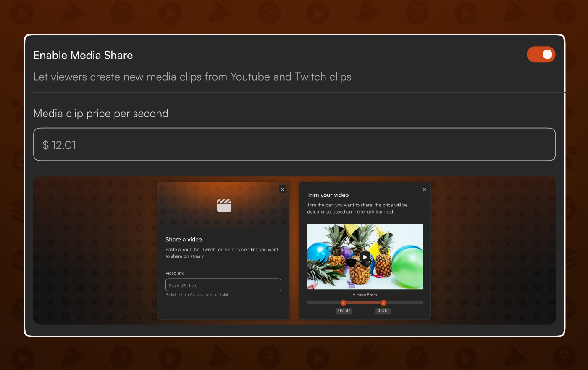Image resolution: width=588 pixels, height=370 pixels.
Task: Click the 09:30 start time label
Action: pos(344,311)
